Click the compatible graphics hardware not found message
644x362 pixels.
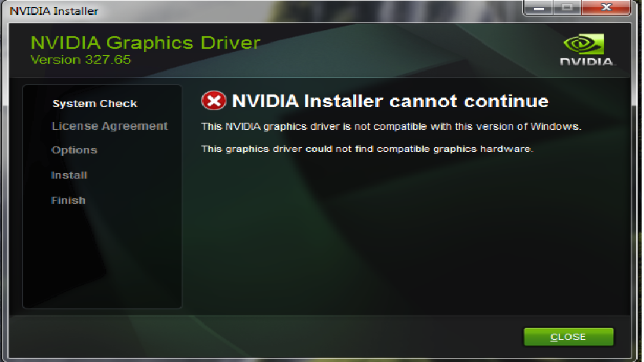coord(366,149)
